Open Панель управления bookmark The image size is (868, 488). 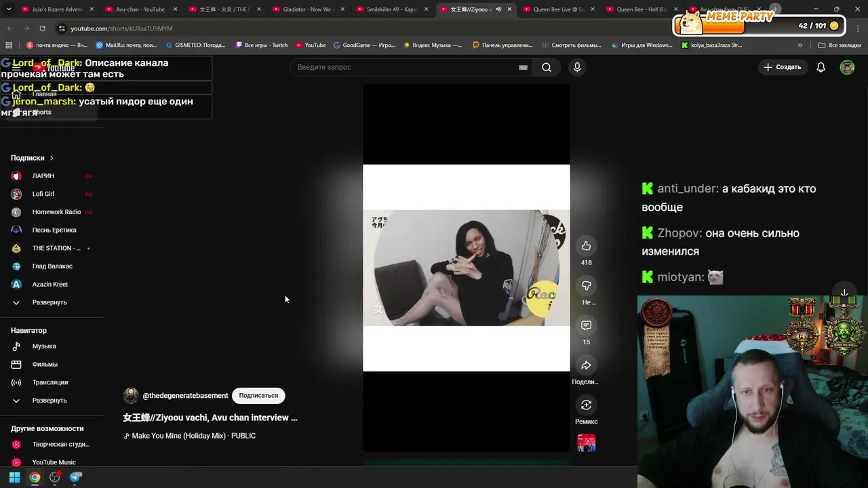pyautogui.click(x=502, y=45)
